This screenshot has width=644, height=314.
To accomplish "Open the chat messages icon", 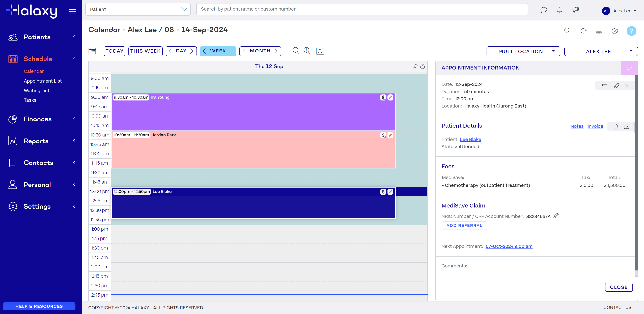I will 544,10.
